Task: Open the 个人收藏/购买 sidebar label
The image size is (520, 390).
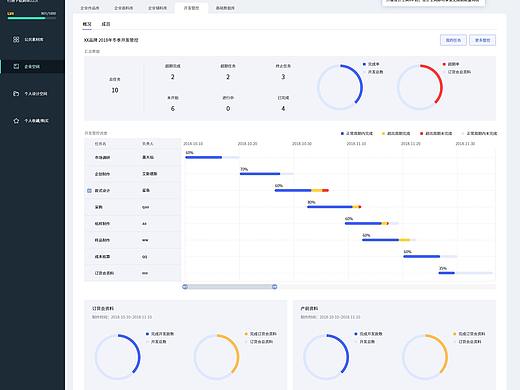Action: [x=36, y=121]
